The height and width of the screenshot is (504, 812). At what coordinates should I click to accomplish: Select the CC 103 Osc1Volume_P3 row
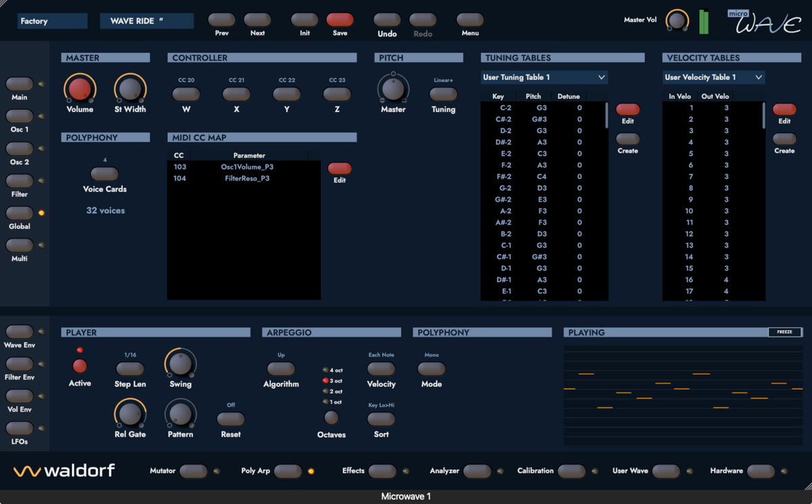[x=244, y=167]
